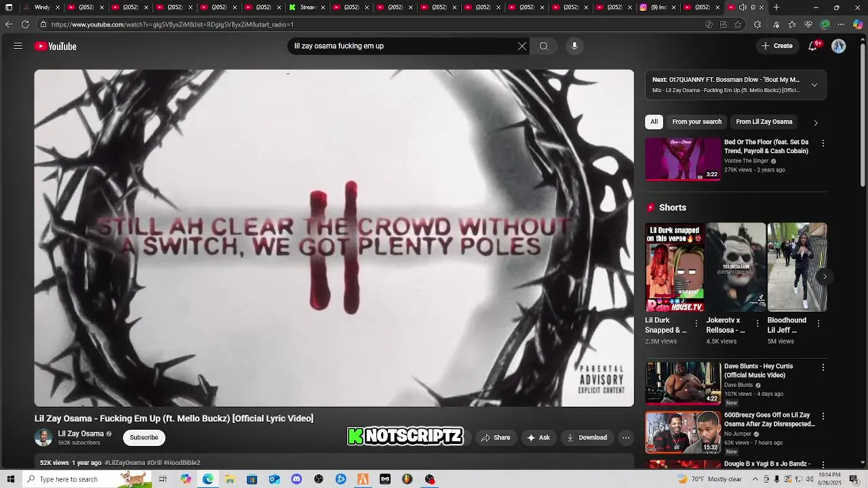Screen dimensions: 868x488
Task: Open the Windows Start menu
Action: (x=10, y=479)
